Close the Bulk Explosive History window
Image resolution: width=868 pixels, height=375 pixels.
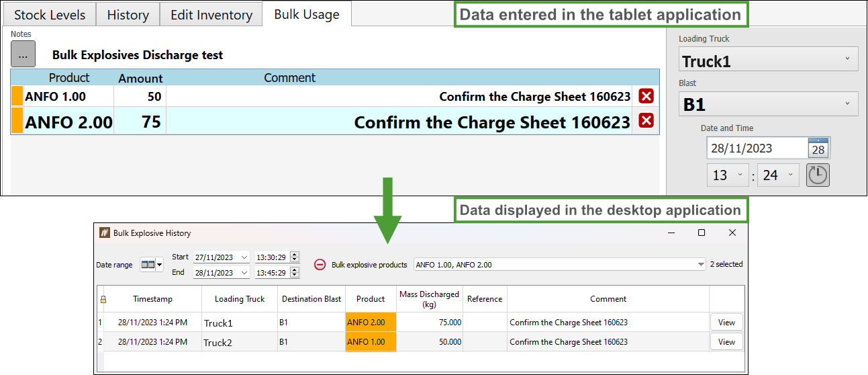[x=732, y=233]
